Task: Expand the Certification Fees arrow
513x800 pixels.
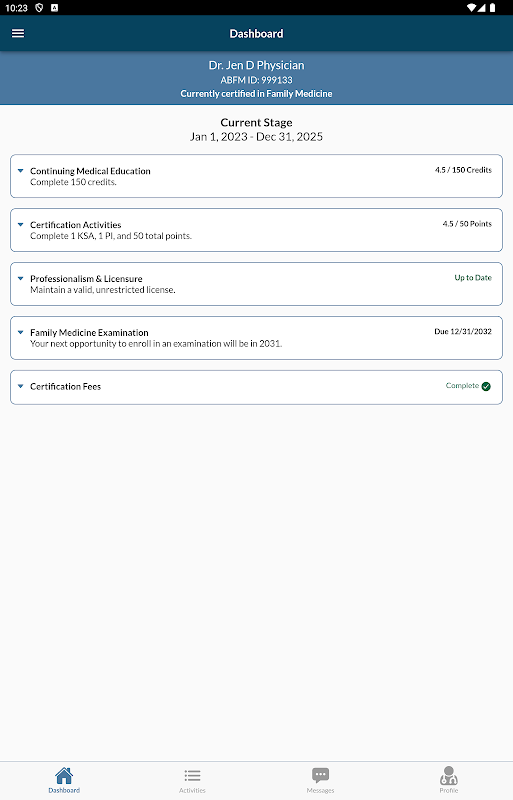Action: pos(20,386)
